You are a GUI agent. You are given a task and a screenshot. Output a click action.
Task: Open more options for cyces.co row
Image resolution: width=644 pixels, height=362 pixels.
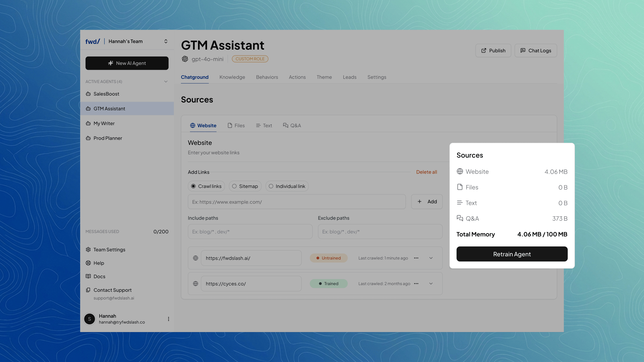(416, 284)
